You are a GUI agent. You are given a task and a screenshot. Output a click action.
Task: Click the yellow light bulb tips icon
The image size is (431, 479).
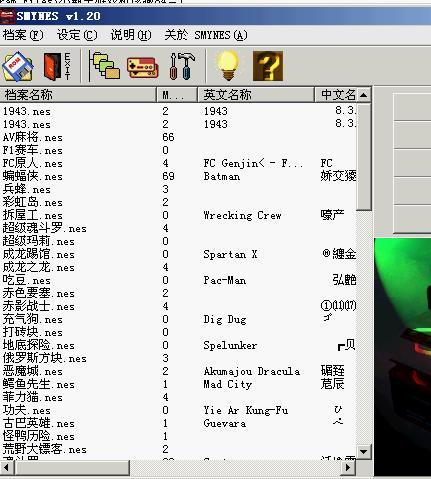(228, 66)
